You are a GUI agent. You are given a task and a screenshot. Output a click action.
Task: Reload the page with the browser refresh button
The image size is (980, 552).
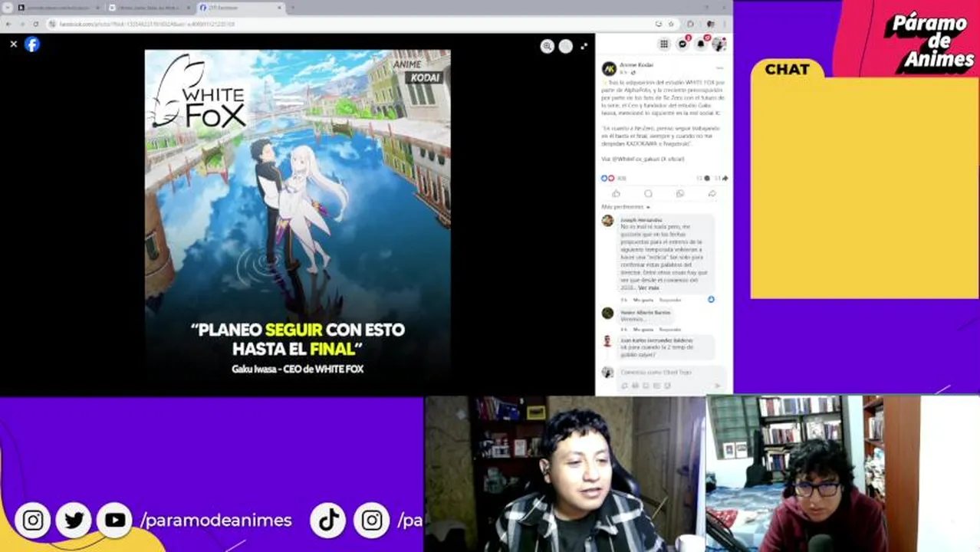click(x=35, y=24)
